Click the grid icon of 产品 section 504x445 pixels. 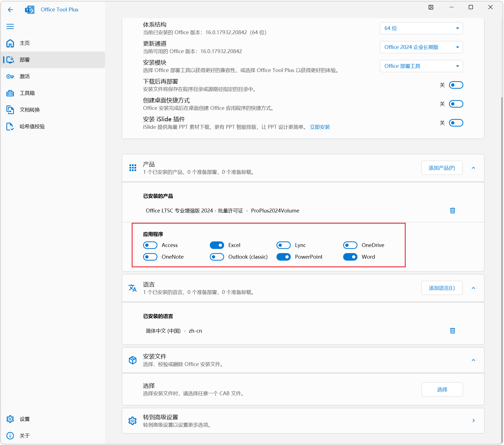click(133, 168)
